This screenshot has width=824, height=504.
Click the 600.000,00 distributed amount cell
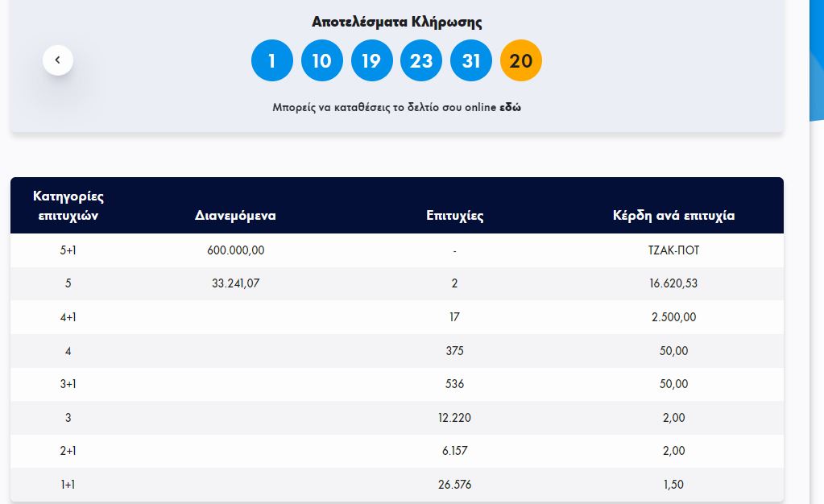tap(235, 250)
